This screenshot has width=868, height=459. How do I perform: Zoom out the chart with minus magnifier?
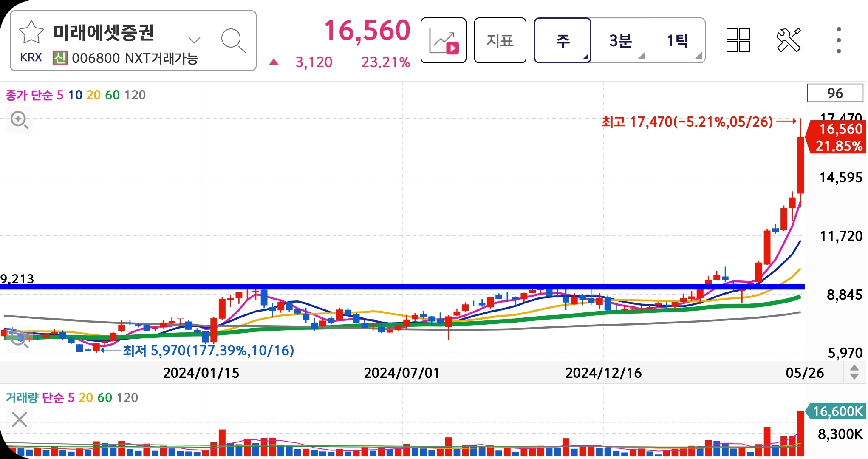point(19,339)
